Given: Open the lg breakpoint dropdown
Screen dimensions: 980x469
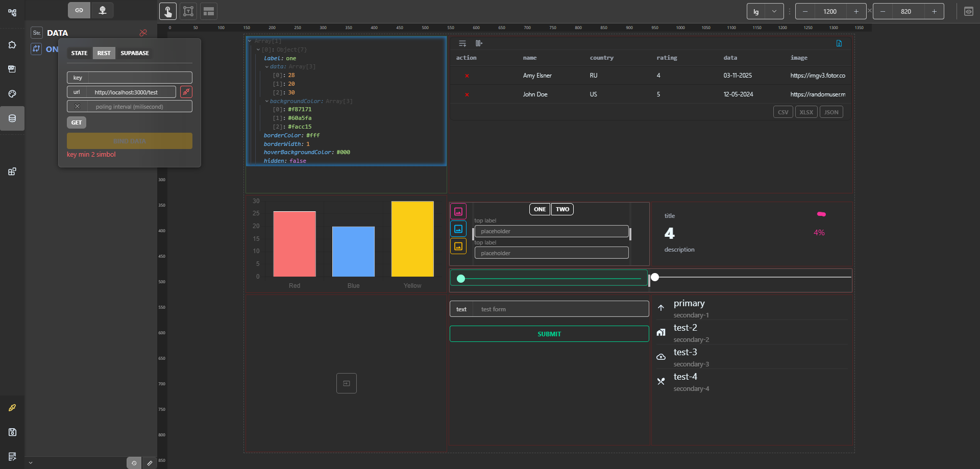Looking at the screenshot, I should tap(773, 11).
